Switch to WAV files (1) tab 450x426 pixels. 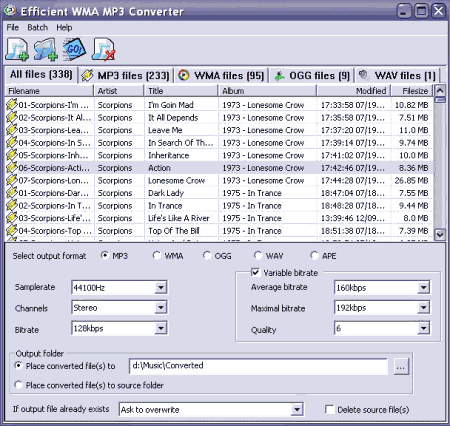click(398, 76)
